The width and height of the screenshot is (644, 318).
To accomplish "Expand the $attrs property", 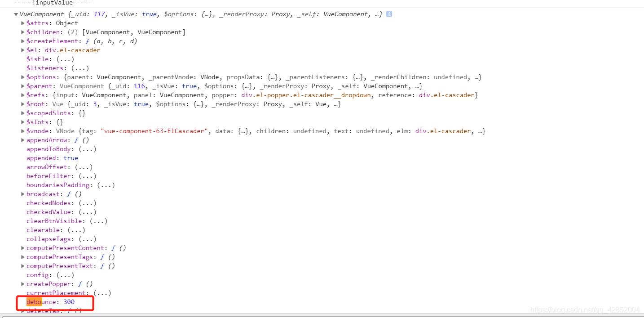I will click(x=23, y=23).
